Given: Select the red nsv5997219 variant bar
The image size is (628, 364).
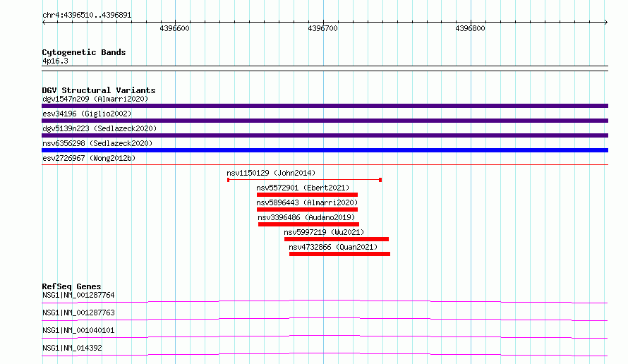Looking at the screenshot, I should pos(337,239).
